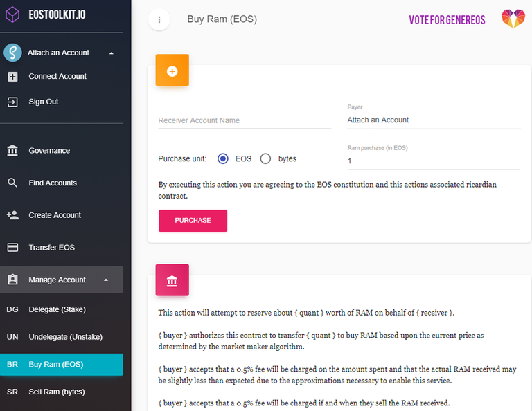Click the Manage Account label
This screenshot has width=532, height=411.
(x=57, y=280)
